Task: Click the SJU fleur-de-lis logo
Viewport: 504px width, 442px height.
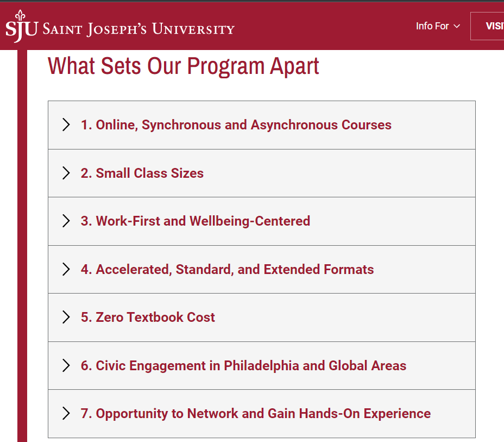Action: (22, 26)
